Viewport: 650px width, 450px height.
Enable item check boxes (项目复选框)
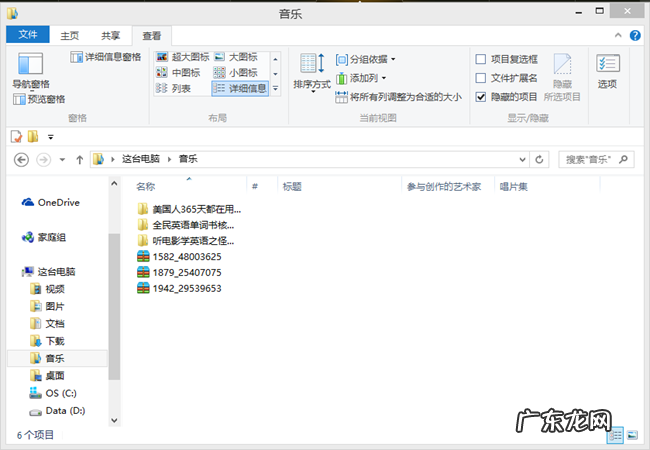click(x=506, y=59)
